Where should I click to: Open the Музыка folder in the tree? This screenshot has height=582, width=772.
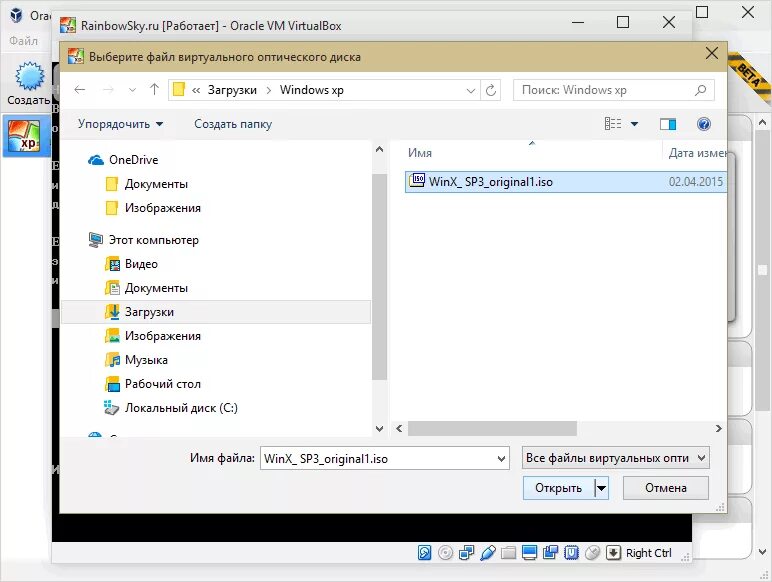[146, 360]
